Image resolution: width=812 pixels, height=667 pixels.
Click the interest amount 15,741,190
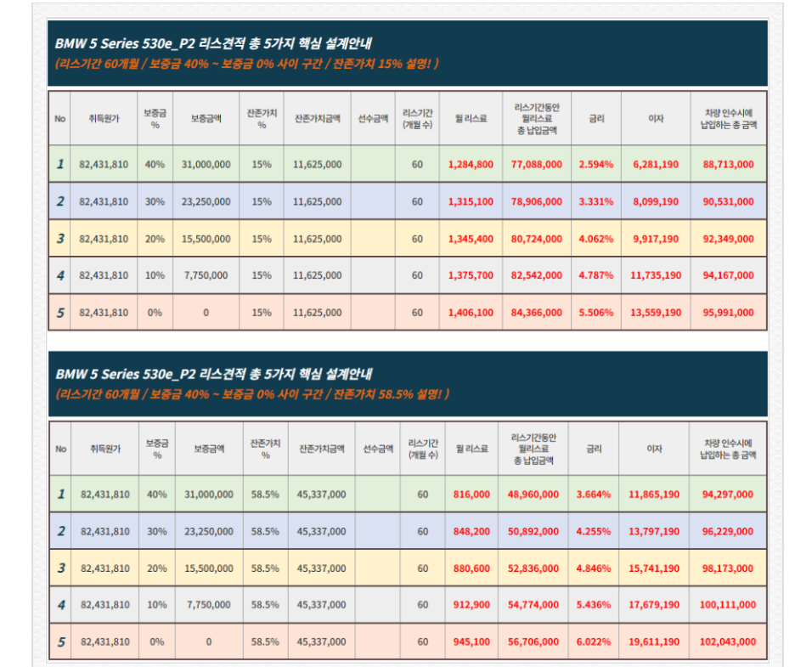point(654,568)
